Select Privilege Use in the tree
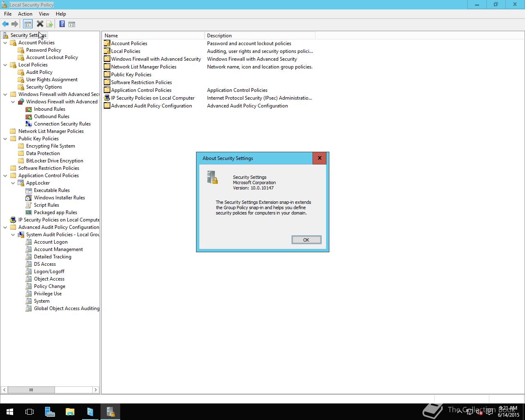 tap(48, 294)
